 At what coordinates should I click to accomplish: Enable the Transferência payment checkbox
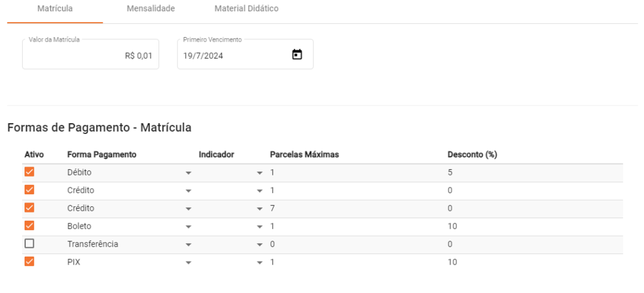tap(30, 244)
